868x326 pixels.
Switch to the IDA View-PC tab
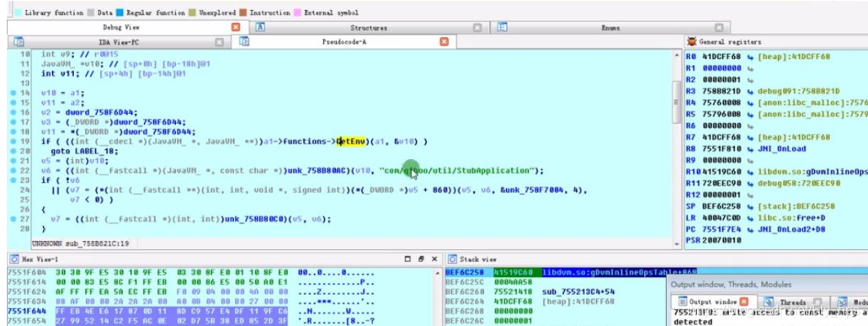click(120, 42)
